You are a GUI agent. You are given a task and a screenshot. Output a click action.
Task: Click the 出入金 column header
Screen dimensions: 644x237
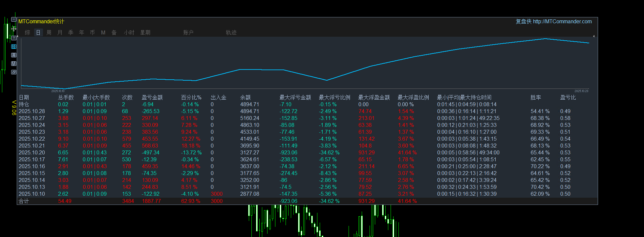pos(219,97)
